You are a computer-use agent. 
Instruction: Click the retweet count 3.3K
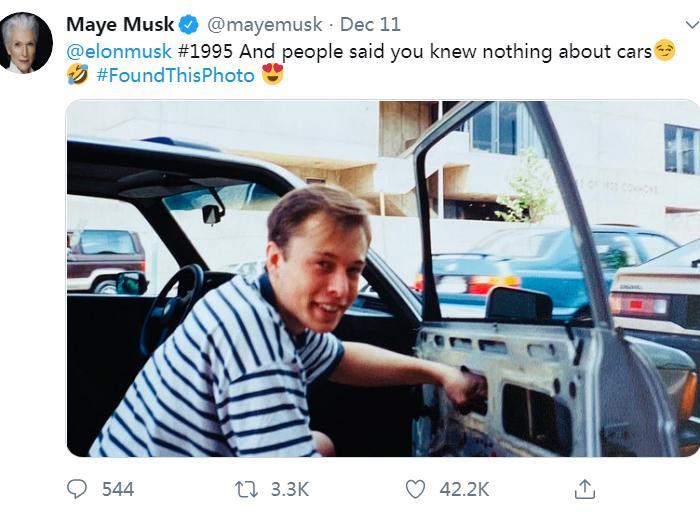point(290,489)
